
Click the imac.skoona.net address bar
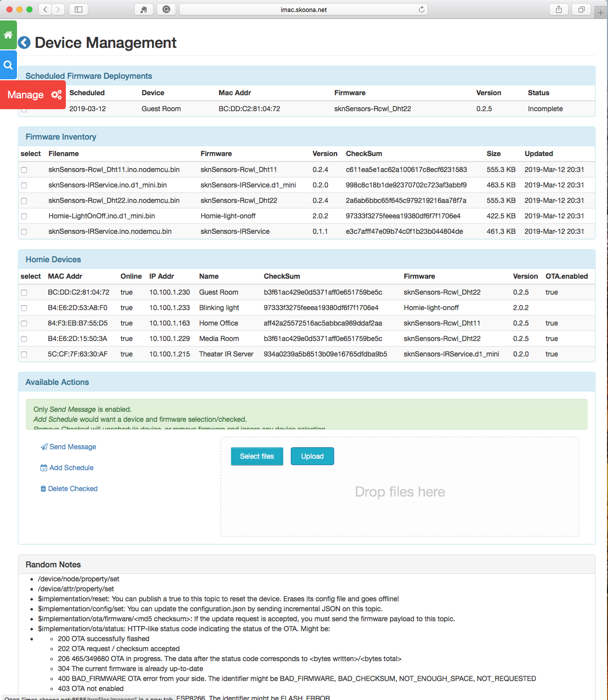click(303, 9)
